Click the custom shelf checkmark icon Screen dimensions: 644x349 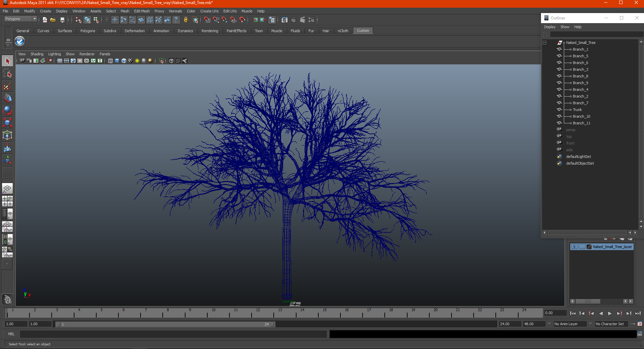(x=20, y=41)
